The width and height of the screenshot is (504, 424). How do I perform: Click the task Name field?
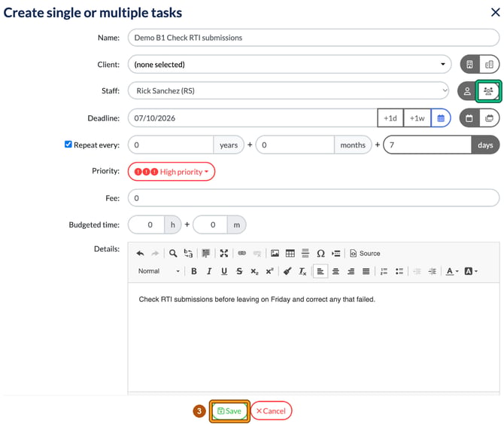pos(314,38)
